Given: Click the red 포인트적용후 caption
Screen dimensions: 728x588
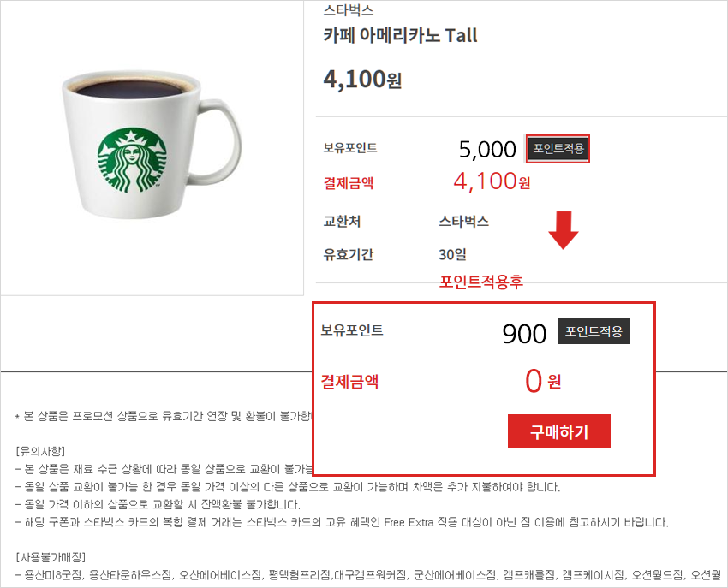Looking at the screenshot, I should point(480,281).
